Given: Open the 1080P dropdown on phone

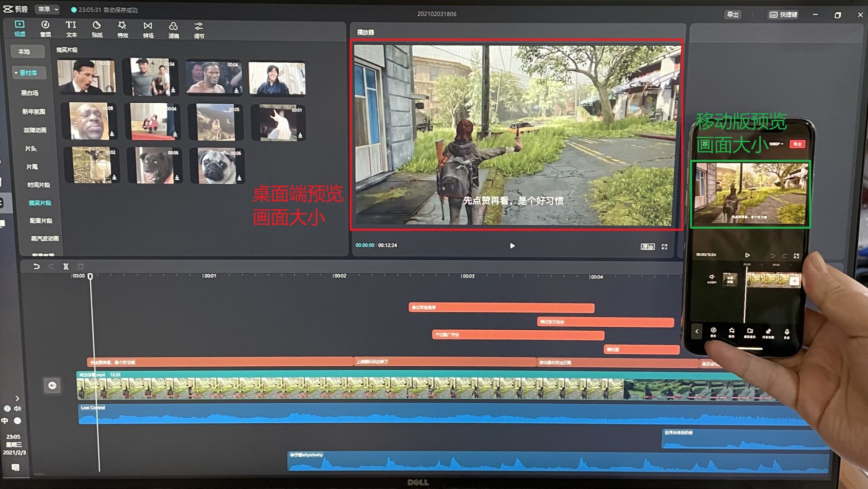Looking at the screenshot, I should coord(776,144).
